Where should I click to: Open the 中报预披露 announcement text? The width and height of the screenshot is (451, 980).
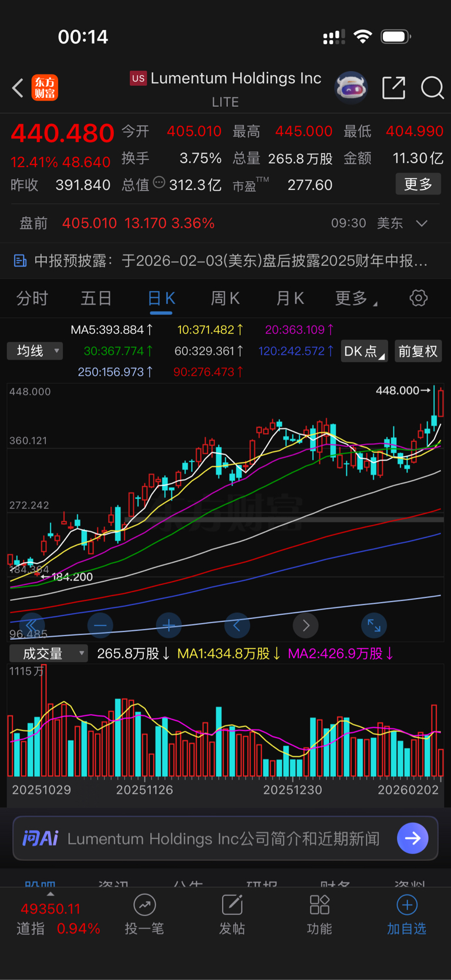[x=231, y=261]
